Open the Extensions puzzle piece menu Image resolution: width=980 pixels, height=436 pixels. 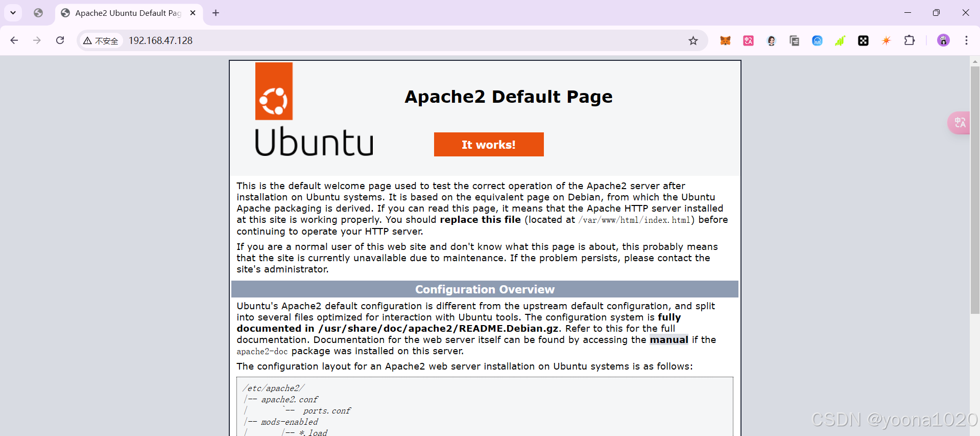pyautogui.click(x=909, y=40)
